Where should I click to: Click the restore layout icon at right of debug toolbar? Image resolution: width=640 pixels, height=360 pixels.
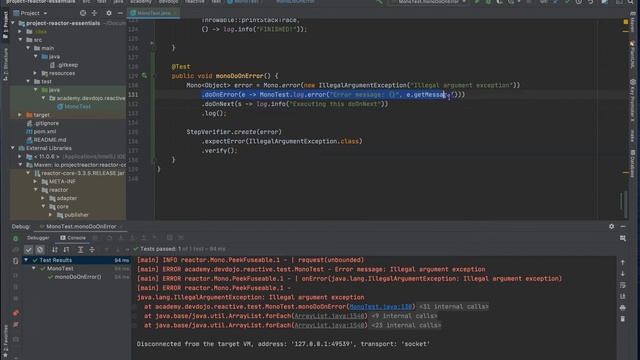[622, 238]
